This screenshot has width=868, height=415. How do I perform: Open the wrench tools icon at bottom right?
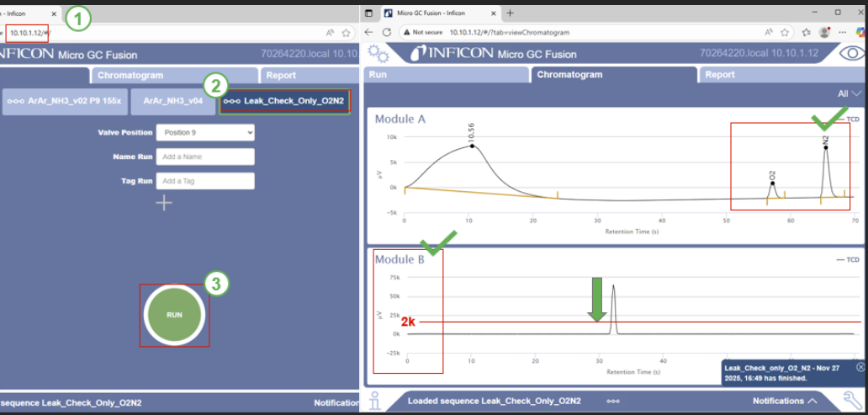pos(852,401)
